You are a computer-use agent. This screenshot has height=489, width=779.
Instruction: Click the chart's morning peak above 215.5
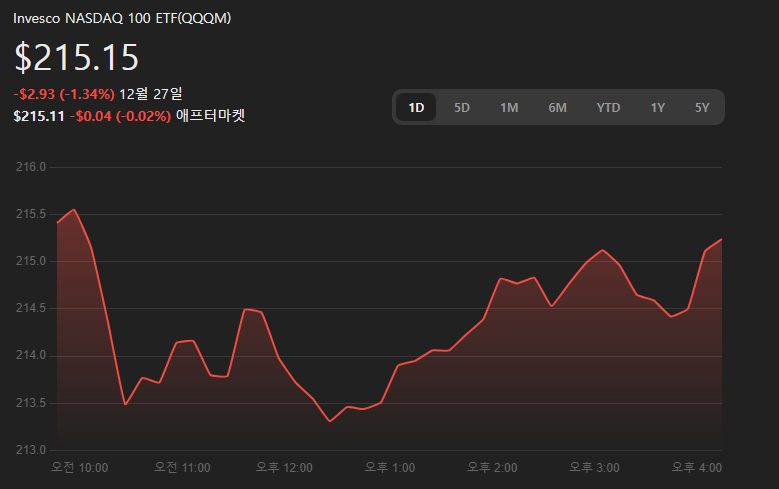coord(75,210)
